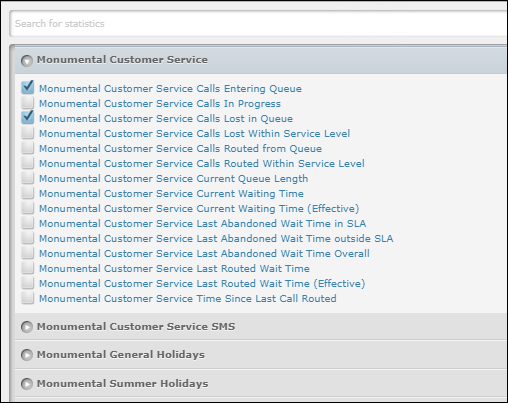
Task: Click Calls Routed Within Service Level link
Action: [202, 164]
